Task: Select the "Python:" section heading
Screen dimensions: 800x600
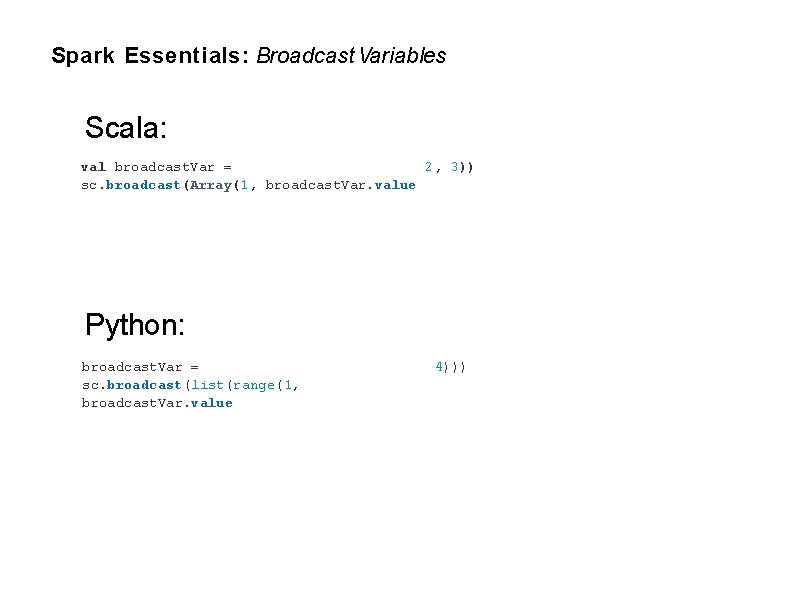Action: (135, 325)
